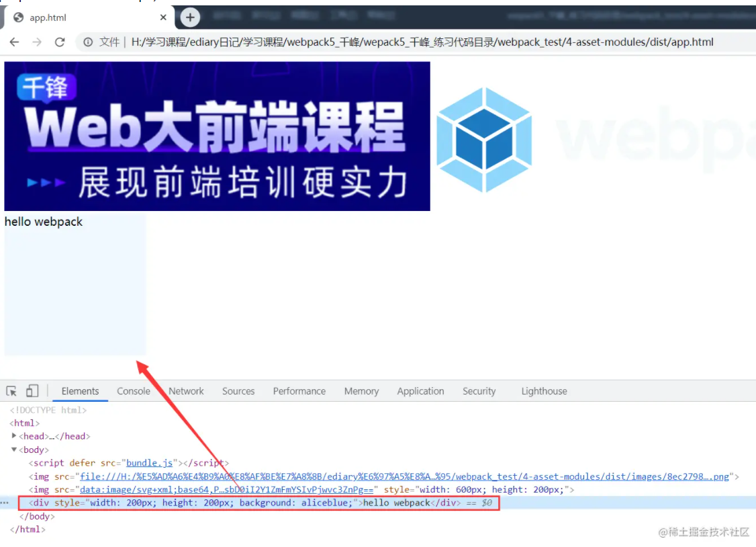Open the Application tab
756x547 pixels.
(420, 391)
